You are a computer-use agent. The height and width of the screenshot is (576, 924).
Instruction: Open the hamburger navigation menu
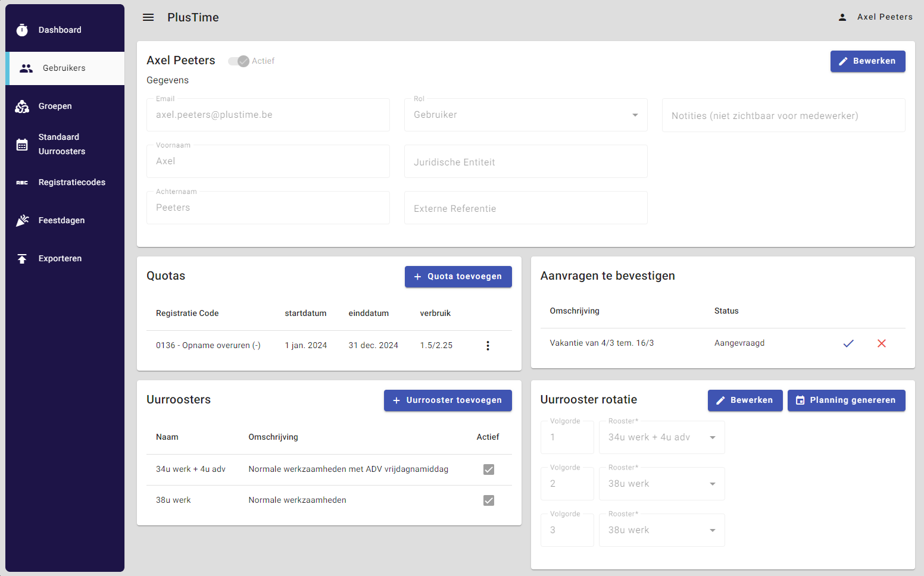(148, 18)
